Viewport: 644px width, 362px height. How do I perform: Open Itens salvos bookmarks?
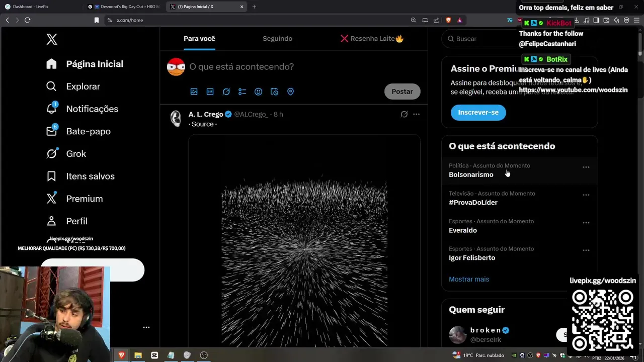tap(80, 176)
